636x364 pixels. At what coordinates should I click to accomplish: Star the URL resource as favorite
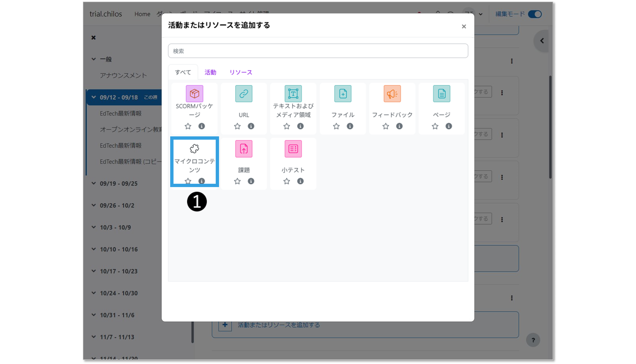click(x=237, y=126)
